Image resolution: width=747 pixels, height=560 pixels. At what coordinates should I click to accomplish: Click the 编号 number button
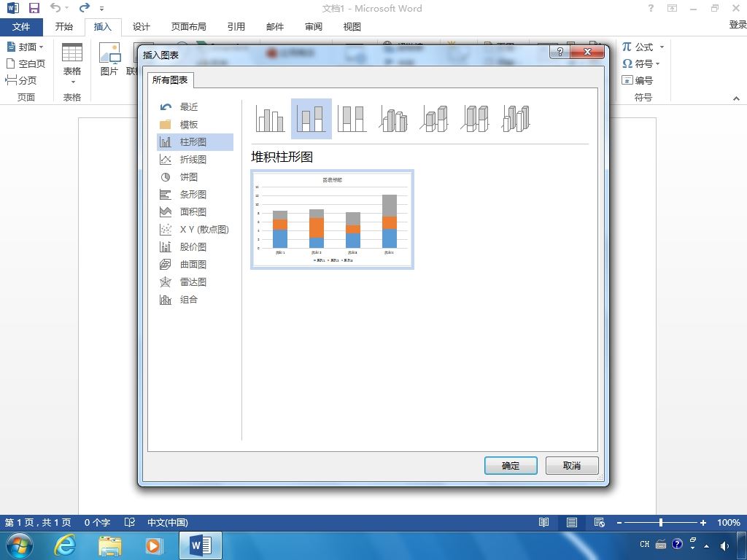pyautogui.click(x=637, y=80)
